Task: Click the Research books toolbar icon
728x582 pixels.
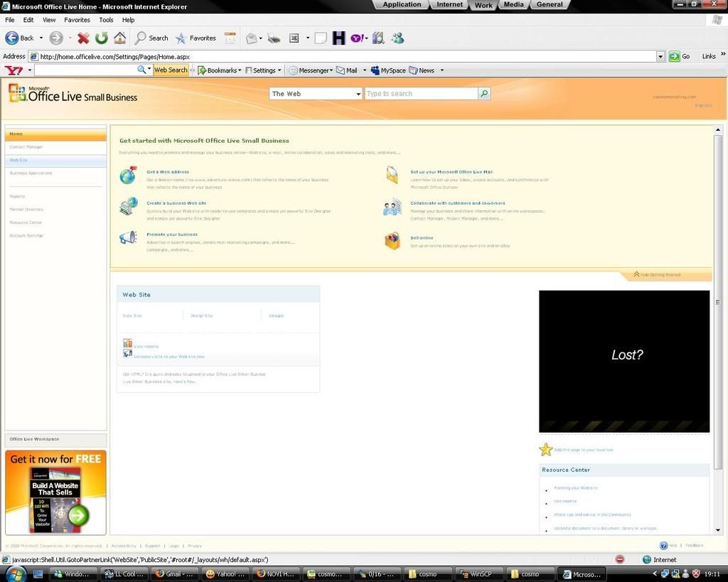Action: [378, 38]
